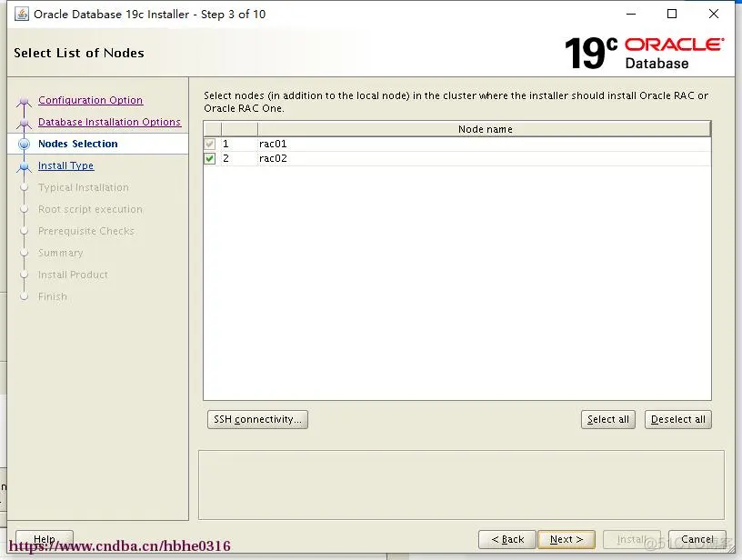
Task: Go back with the Back button
Action: pos(507,540)
